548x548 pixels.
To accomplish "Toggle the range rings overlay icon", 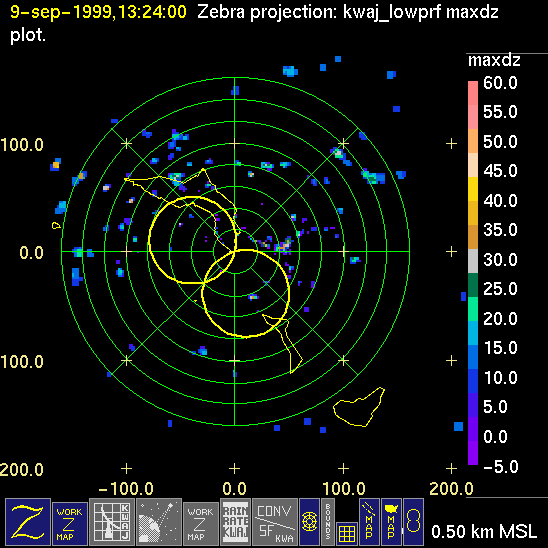I will tap(309, 522).
